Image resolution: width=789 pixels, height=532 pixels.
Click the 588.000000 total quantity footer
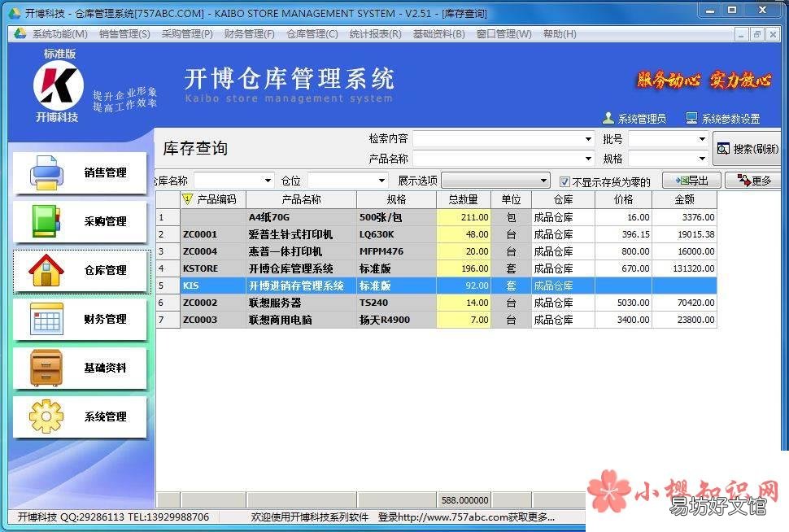click(x=464, y=499)
